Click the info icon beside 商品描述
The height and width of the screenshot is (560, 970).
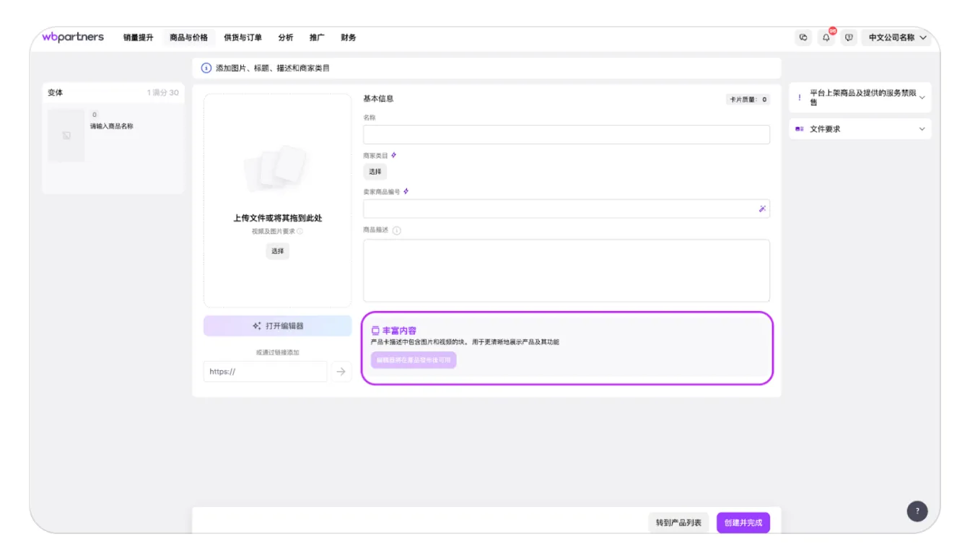[x=396, y=230]
